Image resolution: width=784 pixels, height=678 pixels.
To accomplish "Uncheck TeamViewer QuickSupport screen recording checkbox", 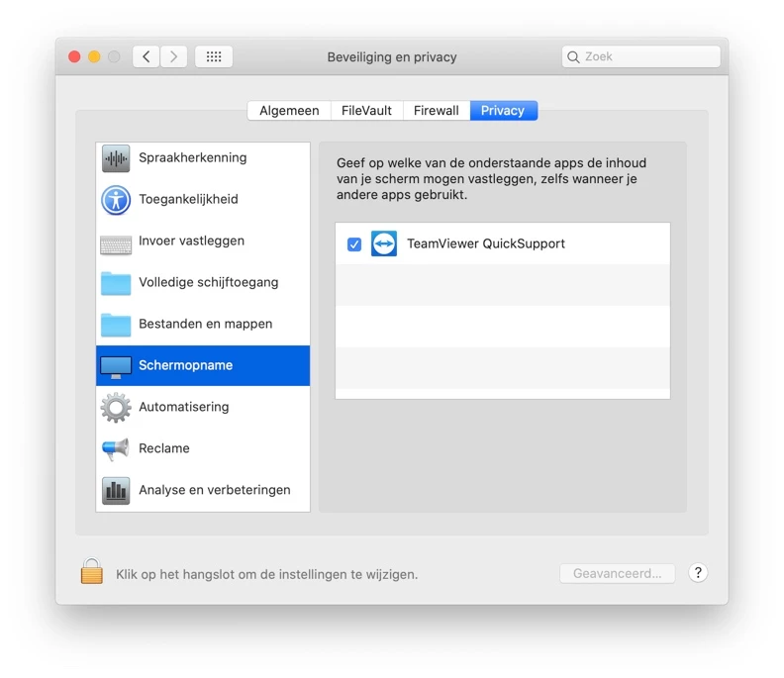I will (x=354, y=244).
